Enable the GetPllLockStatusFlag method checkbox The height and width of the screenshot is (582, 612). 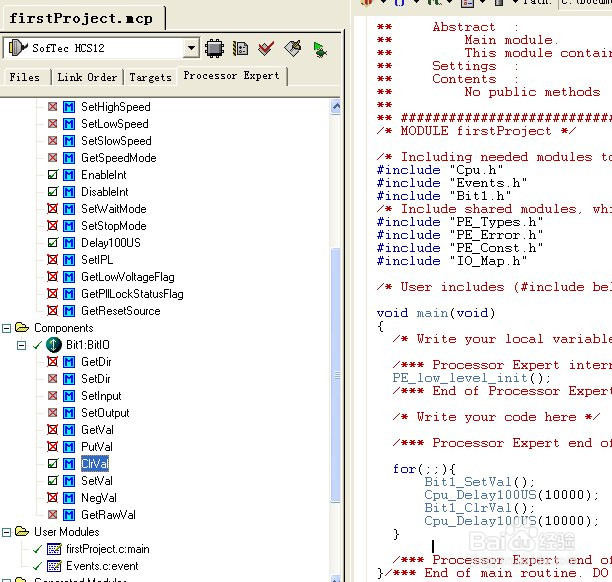pos(52,294)
